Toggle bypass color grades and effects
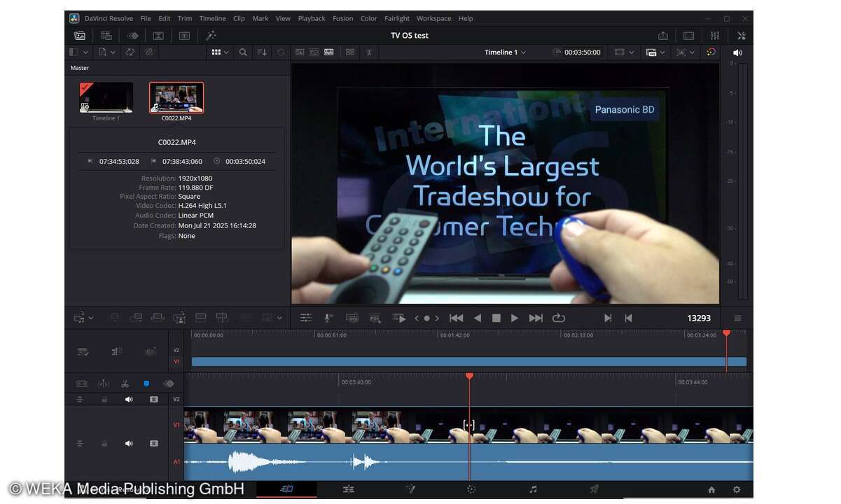Image resolution: width=841 pixels, height=504 pixels. 711,52
